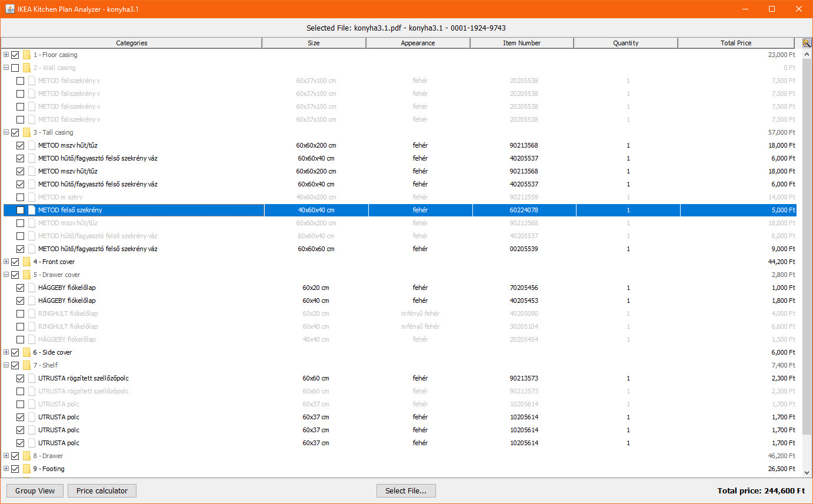Click the Quantity column header
This screenshot has height=504, width=813.
pos(626,43)
